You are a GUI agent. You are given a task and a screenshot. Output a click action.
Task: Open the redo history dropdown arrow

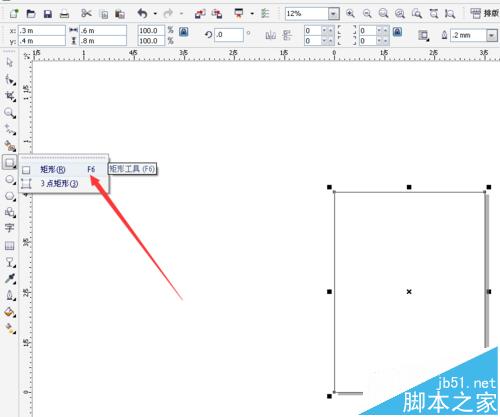click(x=181, y=14)
